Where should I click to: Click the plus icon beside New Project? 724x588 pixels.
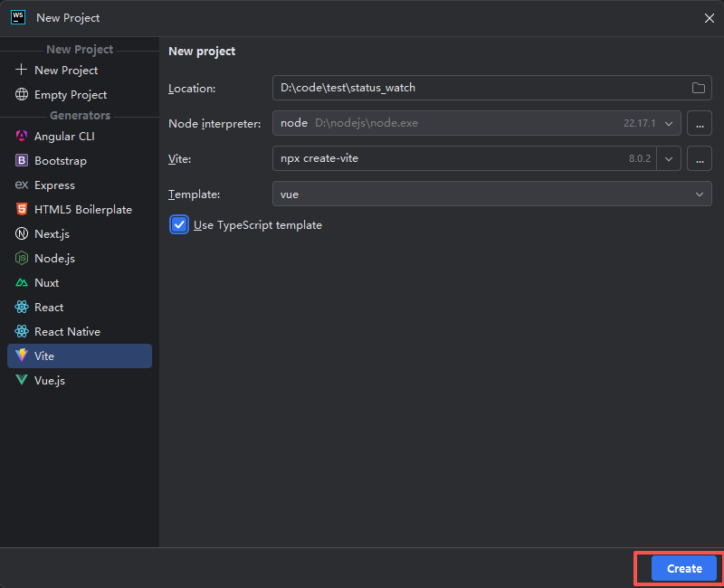[21, 70]
